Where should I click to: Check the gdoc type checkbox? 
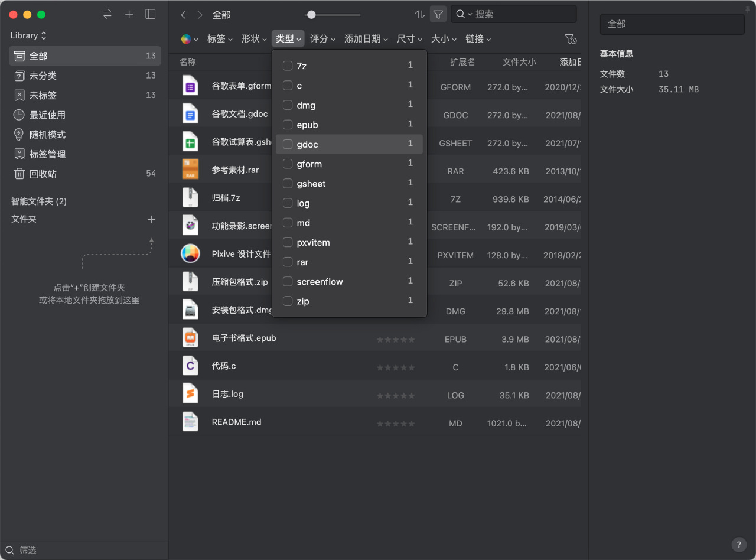pyautogui.click(x=288, y=144)
